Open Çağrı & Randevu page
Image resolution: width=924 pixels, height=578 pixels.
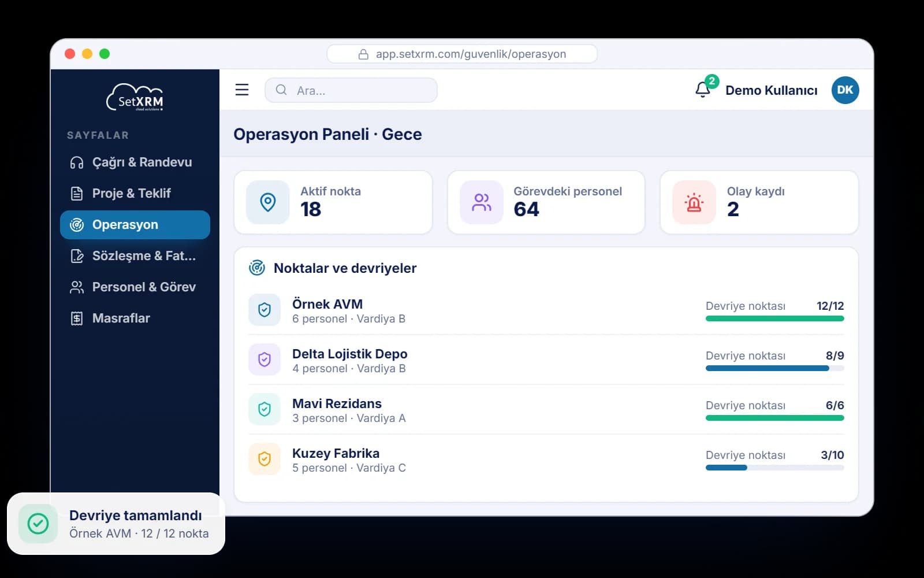coord(135,162)
